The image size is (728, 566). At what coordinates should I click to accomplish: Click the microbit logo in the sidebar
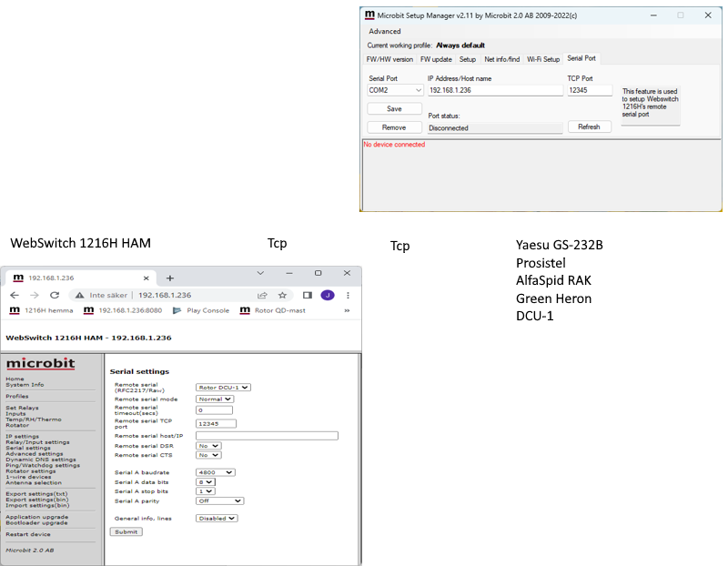[40, 364]
